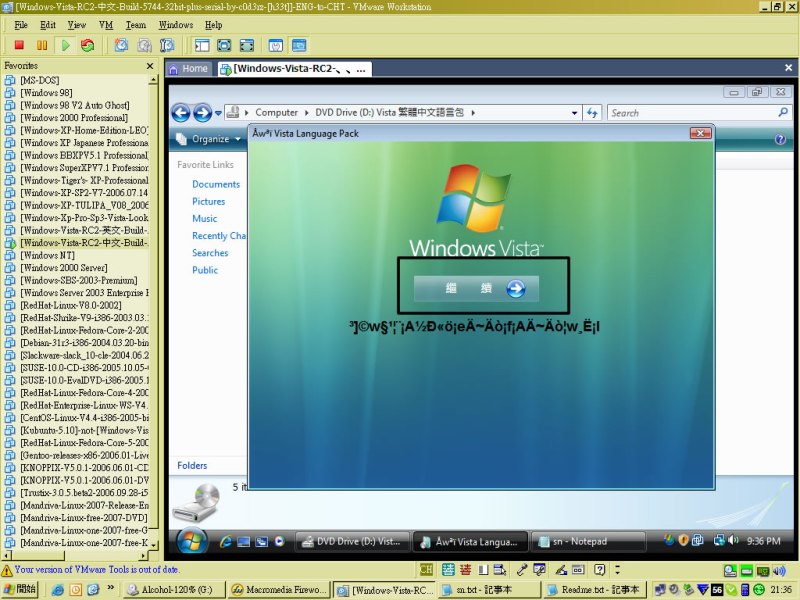Open the Snapshot Manager toolbar icon
This screenshot has width=800, height=600.
point(167,45)
